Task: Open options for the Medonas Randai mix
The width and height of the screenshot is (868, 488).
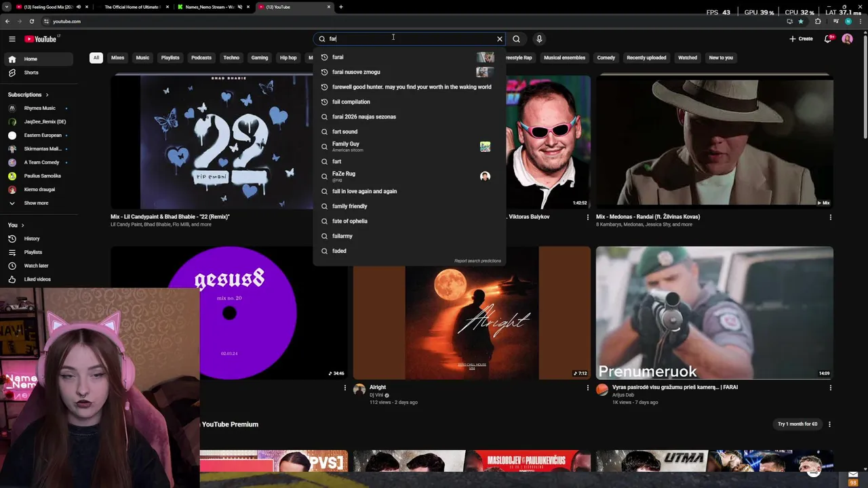Action: pyautogui.click(x=831, y=217)
